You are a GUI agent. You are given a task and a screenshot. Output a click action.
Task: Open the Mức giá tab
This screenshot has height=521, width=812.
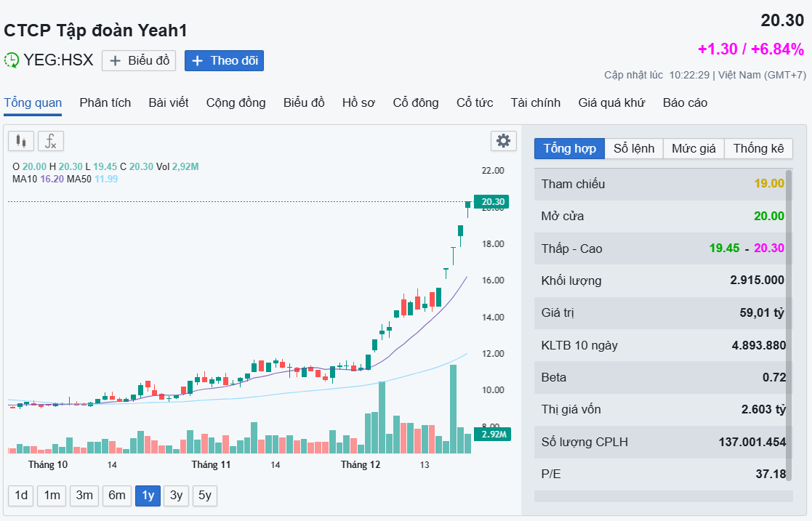[693, 149]
